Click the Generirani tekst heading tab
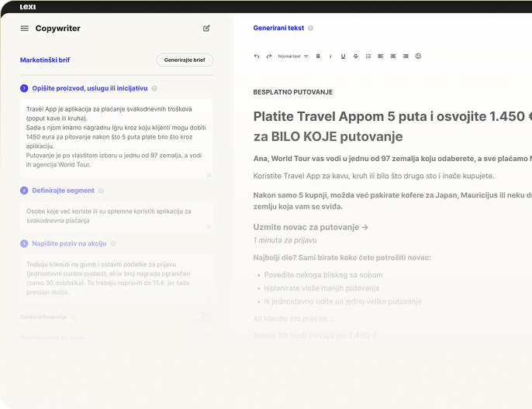Viewport: 532px width, 409px height. point(279,28)
